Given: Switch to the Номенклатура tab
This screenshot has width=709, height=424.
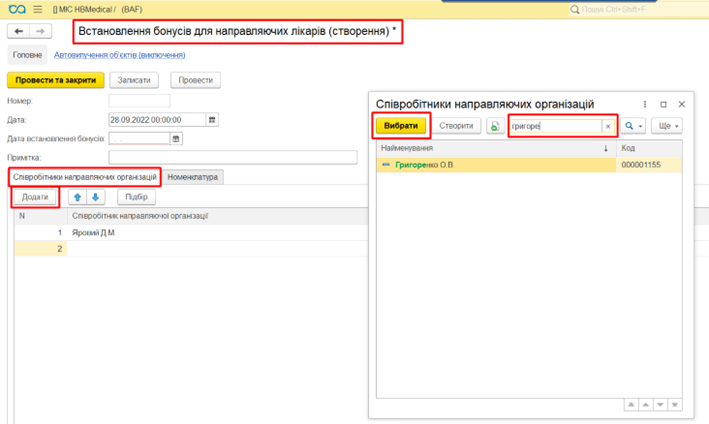Looking at the screenshot, I should point(195,177).
